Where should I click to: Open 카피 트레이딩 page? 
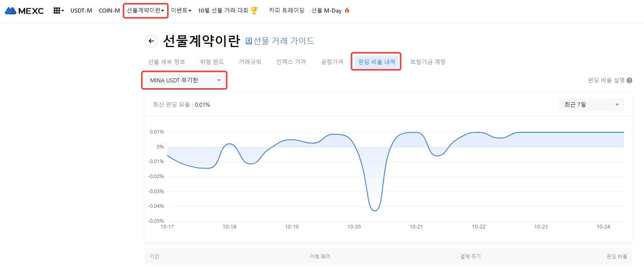[x=286, y=11]
